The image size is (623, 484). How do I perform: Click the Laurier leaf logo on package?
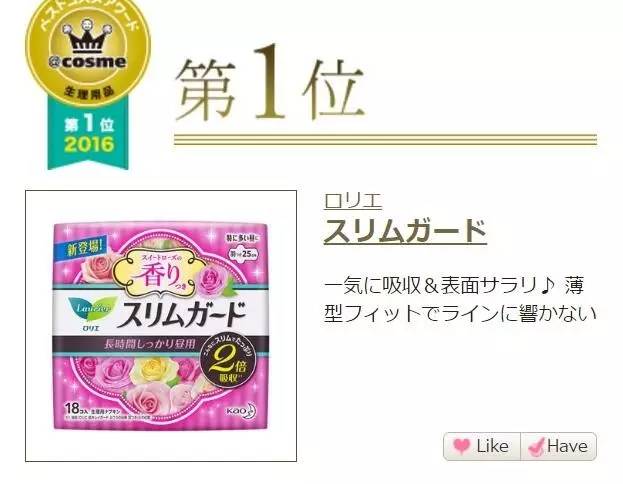pos(92,309)
